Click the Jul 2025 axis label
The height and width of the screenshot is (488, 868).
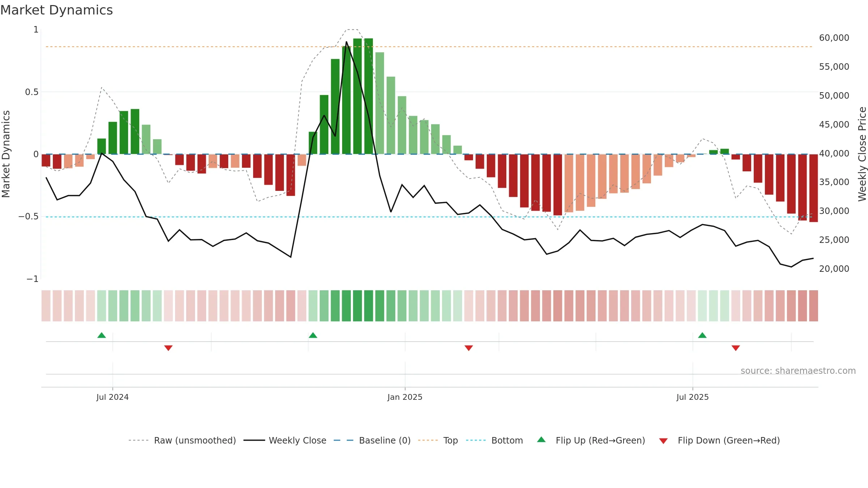pyautogui.click(x=693, y=397)
